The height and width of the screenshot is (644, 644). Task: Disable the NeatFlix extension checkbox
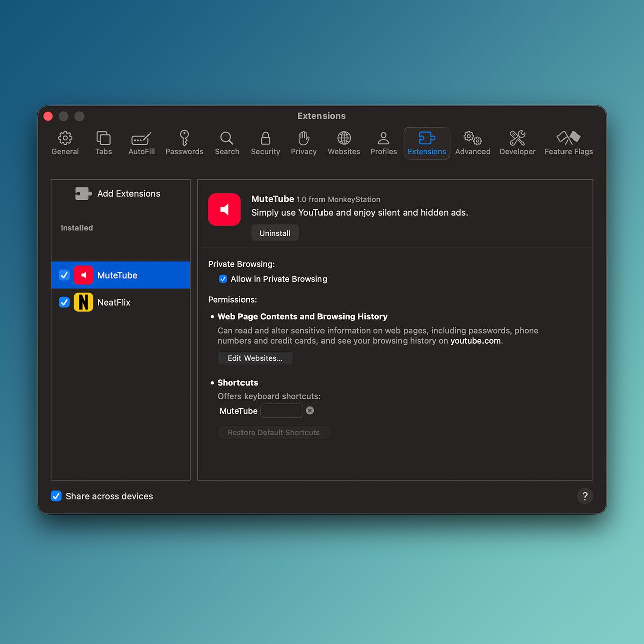point(64,302)
